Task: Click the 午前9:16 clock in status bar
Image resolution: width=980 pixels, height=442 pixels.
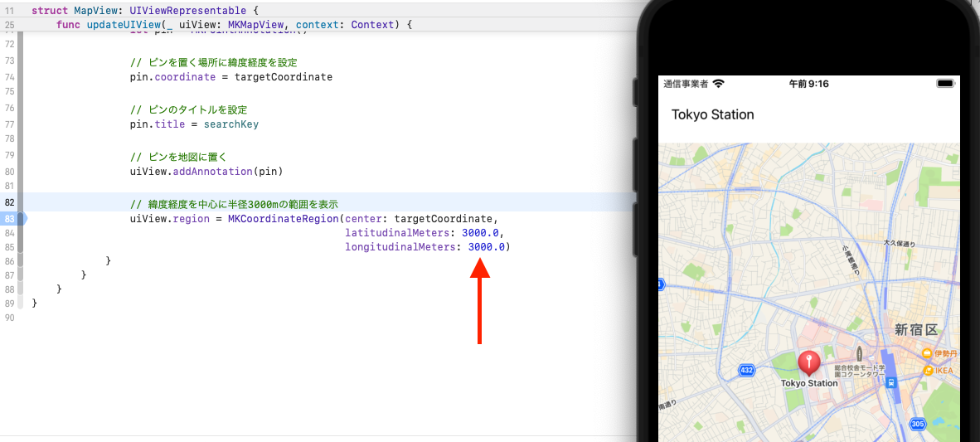Action: pos(808,84)
